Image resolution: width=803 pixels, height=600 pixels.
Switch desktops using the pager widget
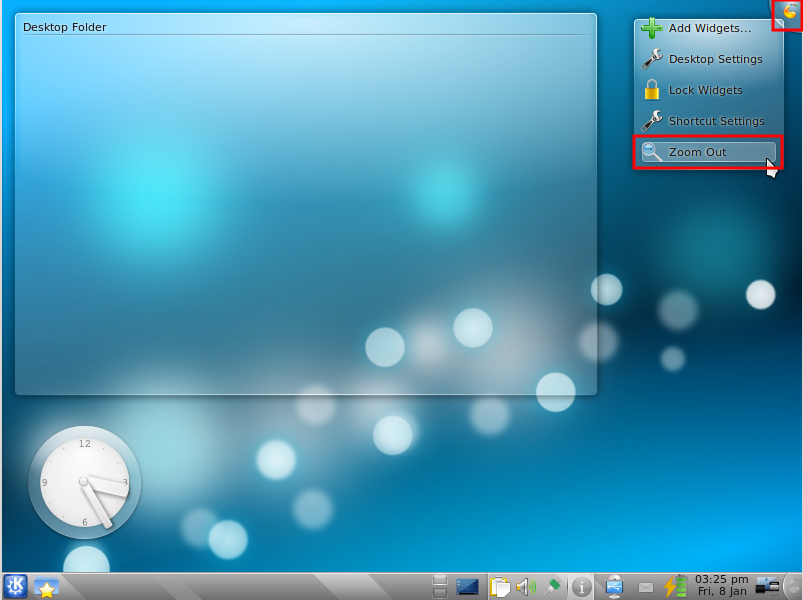[x=439, y=587]
